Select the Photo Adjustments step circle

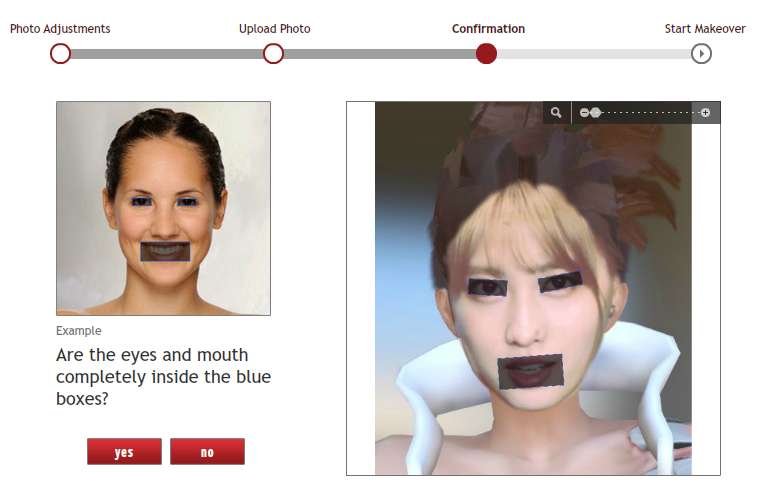click(x=60, y=54)
